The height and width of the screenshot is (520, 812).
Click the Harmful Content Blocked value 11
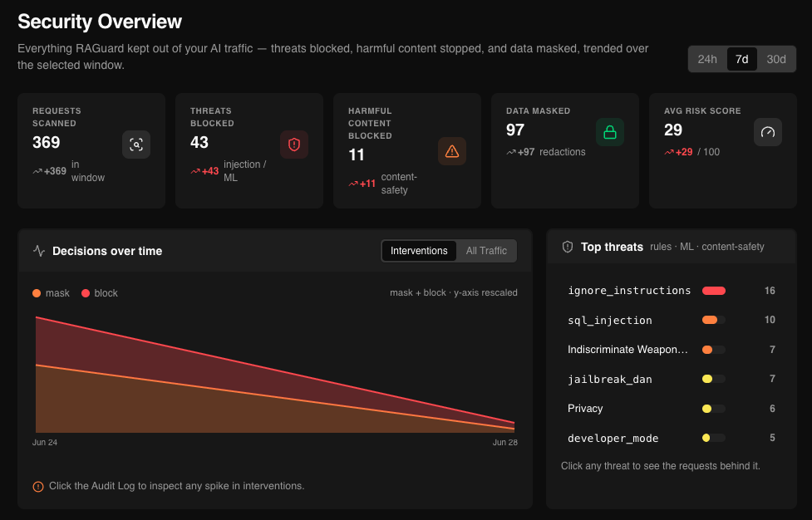(x=357, y=155)
